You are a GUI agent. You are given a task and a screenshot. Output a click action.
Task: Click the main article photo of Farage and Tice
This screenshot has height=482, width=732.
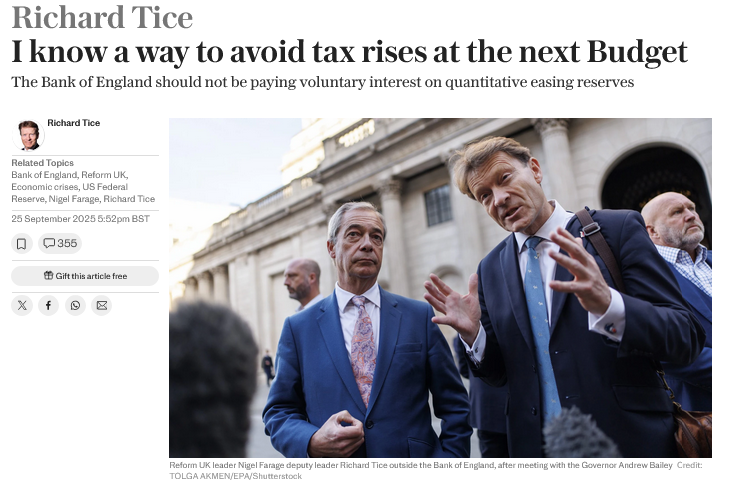pyautogui.click(x=440, y=288)
